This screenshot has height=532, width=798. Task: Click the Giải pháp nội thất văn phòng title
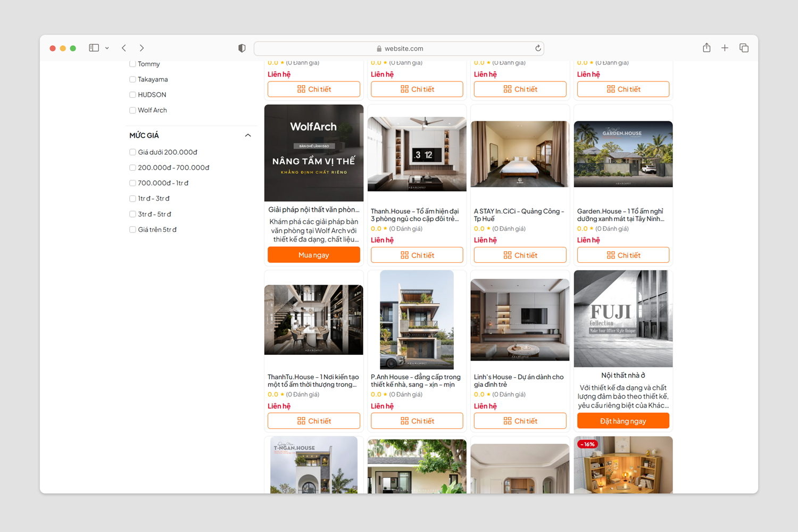point(314,210)
